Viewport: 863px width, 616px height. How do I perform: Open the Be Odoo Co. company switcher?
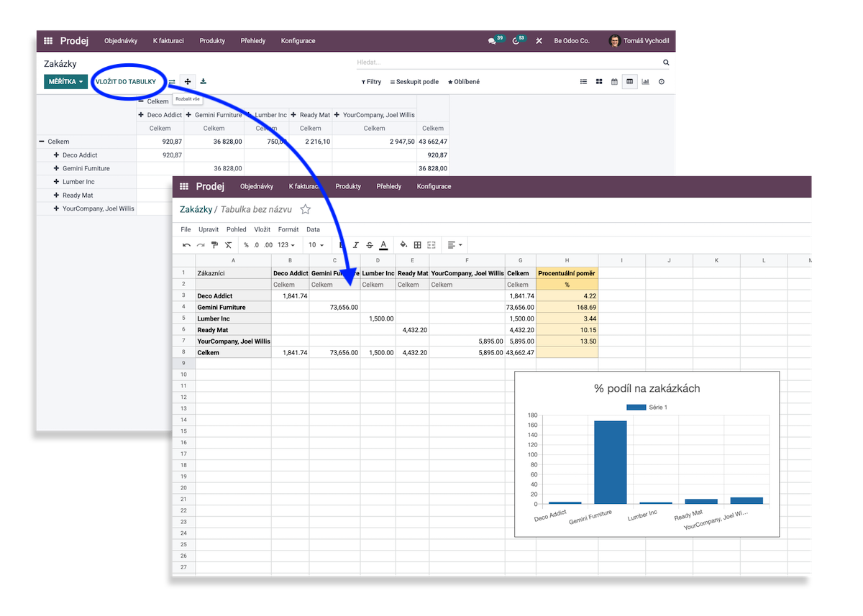(x=572, y=41)
